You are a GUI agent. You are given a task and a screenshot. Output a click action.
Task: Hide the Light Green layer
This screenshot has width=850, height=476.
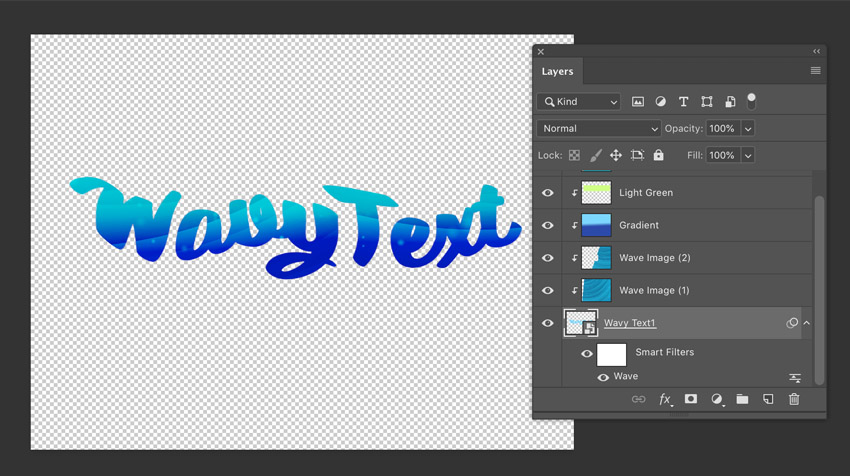(548, 193)
